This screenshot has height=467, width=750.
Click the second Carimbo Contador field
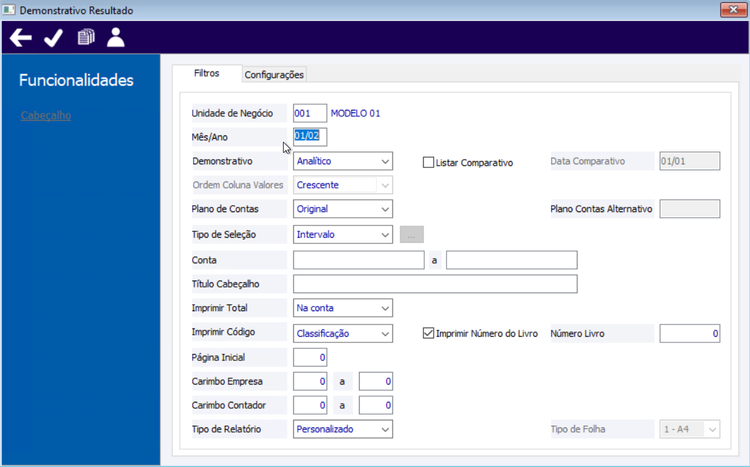(x=376, y=405)
